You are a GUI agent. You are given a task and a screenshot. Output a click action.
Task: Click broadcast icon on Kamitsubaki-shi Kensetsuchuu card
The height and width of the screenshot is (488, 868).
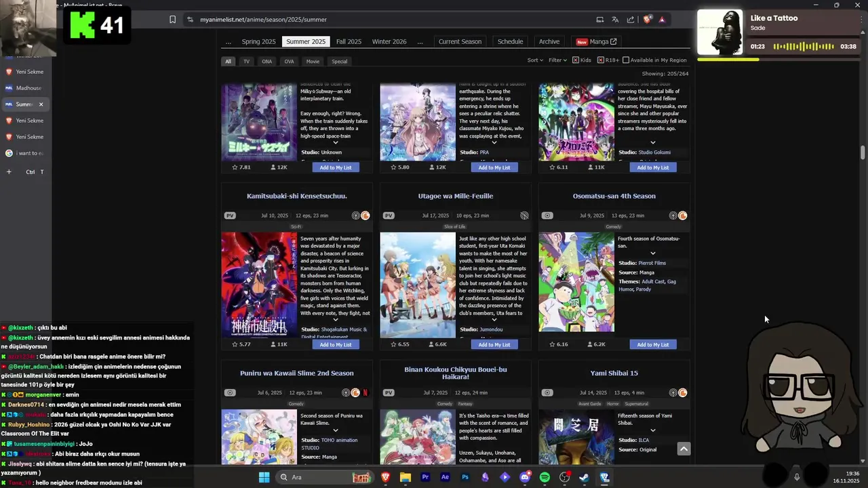355,216
